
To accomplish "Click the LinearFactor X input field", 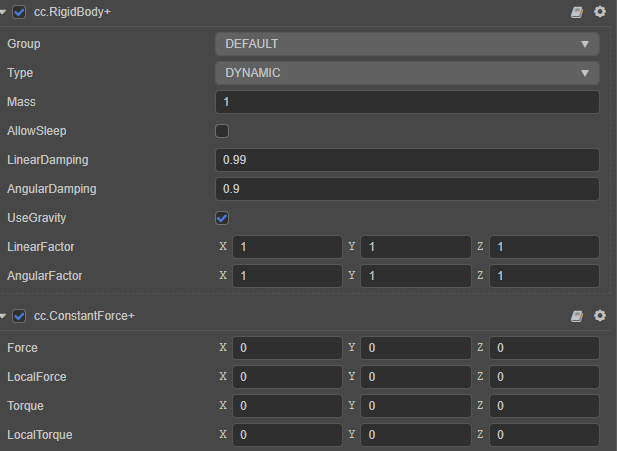I will (x=287, y=247).
